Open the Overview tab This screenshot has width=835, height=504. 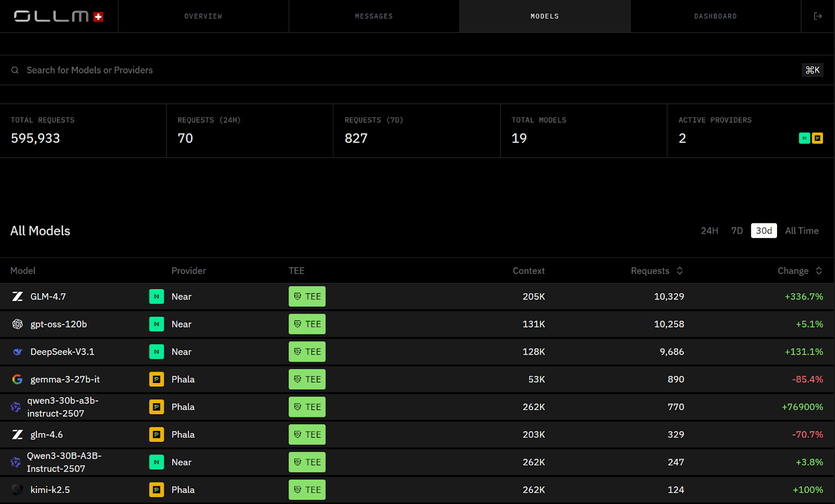(203, 16)
